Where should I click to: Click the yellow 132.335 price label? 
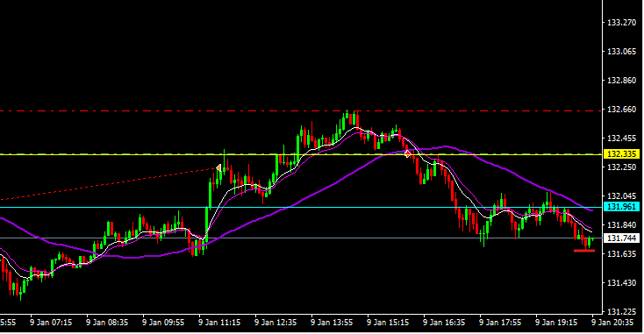pos(622,154)
